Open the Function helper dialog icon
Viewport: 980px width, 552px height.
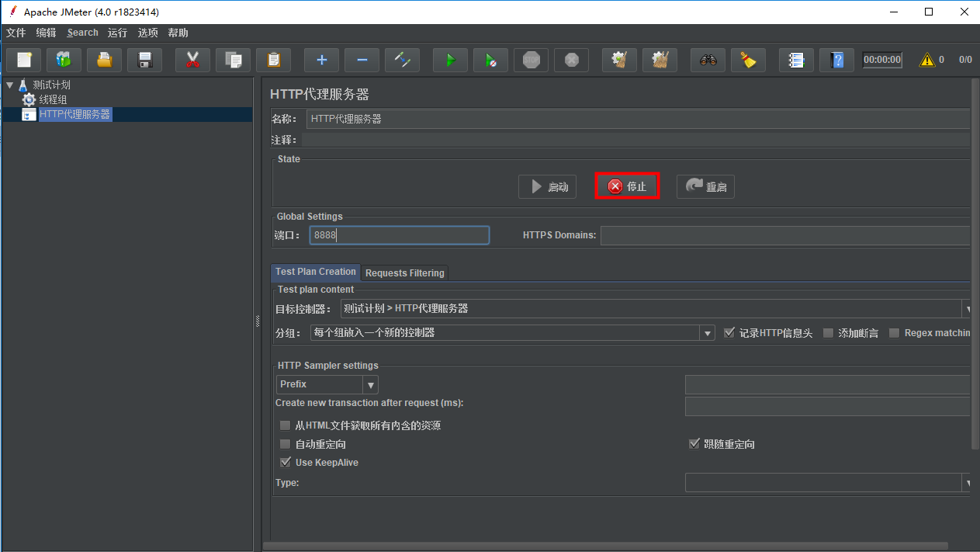click(x=796, y=60)
